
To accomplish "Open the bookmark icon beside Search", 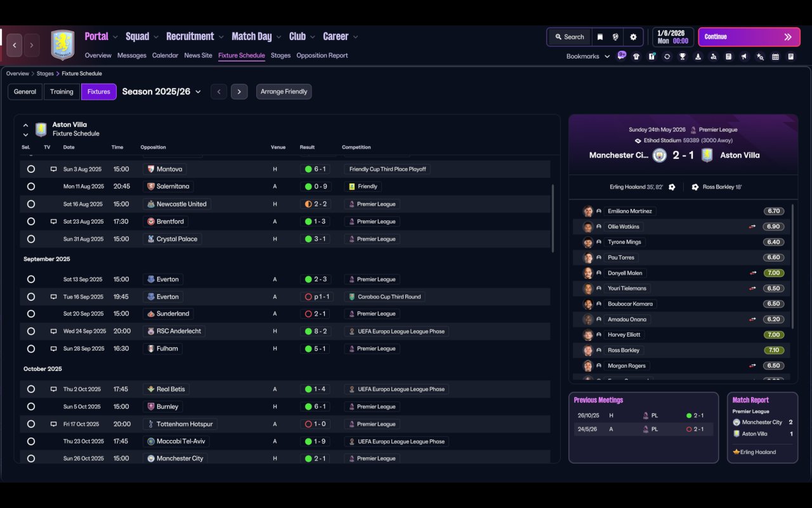I will (599, 37).
